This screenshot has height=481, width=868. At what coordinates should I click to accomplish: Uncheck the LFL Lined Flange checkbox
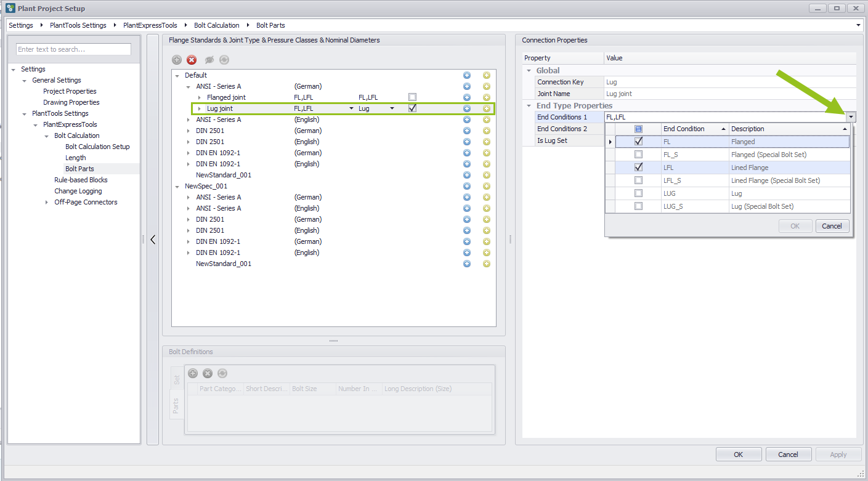638,168
